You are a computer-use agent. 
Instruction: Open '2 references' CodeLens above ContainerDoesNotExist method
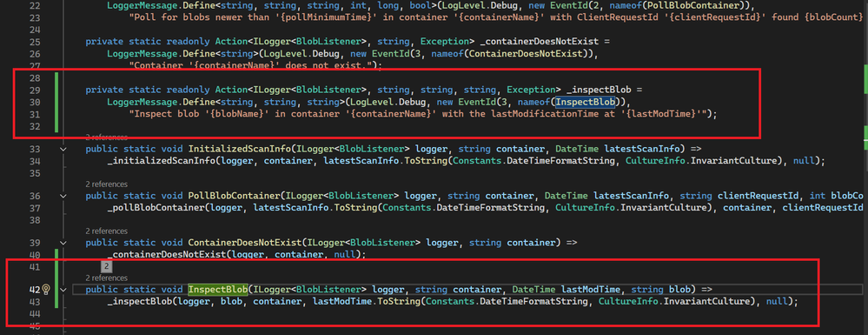click(106, 231)
